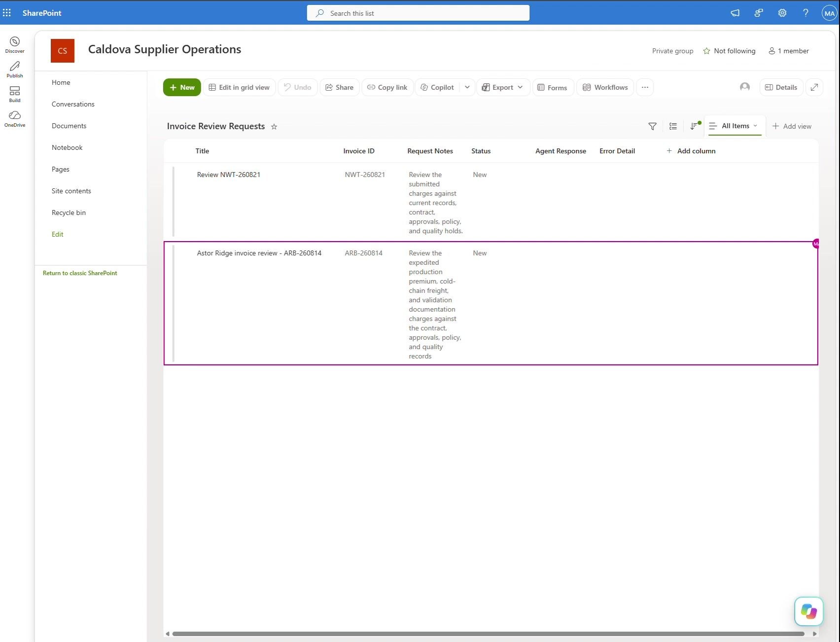Open the group by list icon
The height and width of the screenshot is (642, 840).
click(x=673, y=126)
